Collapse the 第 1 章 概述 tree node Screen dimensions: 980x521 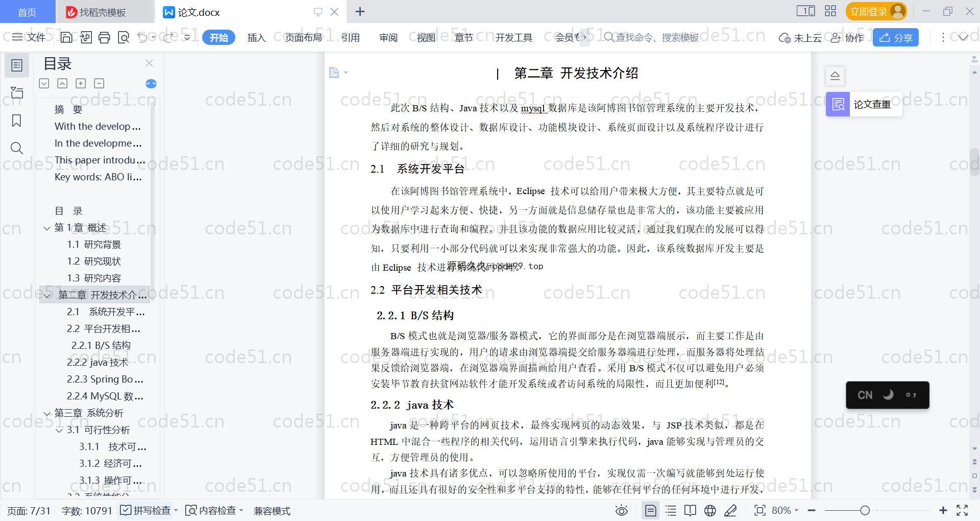tap(47, 228)
